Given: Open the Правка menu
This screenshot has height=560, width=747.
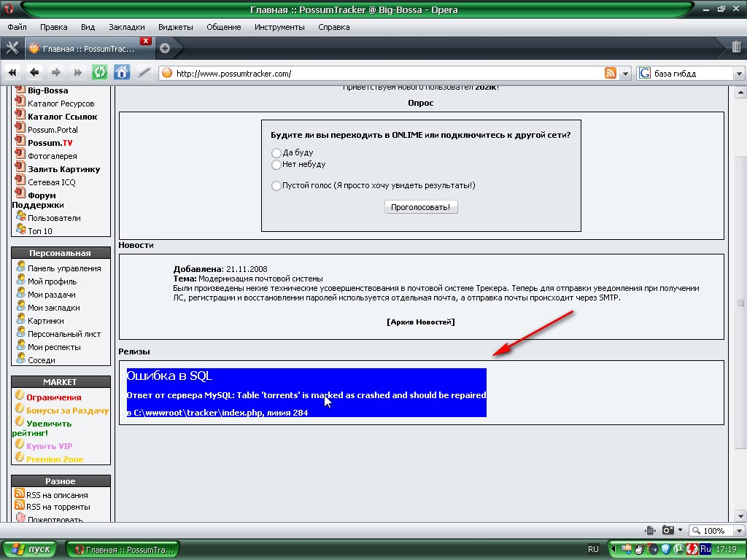Looking at the screenshot, I should point(53,27).
